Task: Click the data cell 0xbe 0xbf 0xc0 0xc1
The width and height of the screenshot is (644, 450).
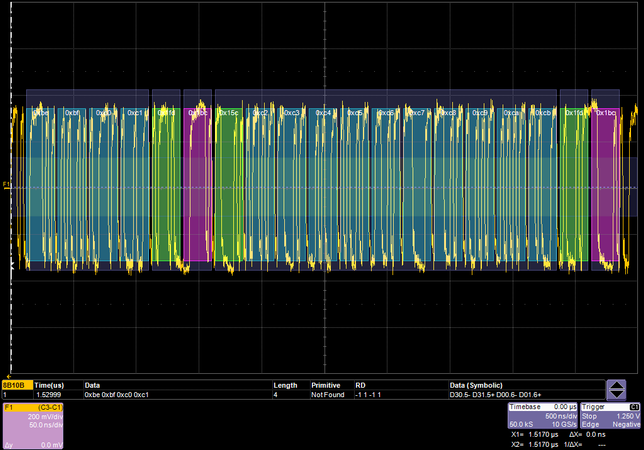Action: pos(117,395)
